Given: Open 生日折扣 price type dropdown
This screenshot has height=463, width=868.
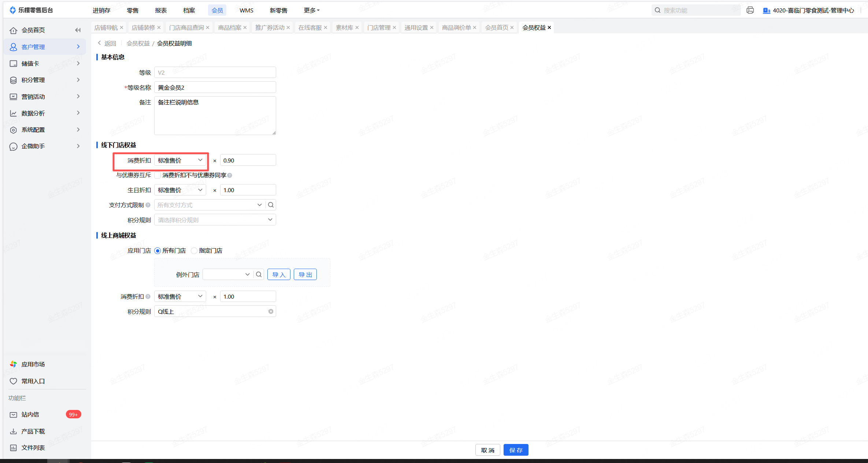Looking at the screenshot, I should (x=180, y=190).
